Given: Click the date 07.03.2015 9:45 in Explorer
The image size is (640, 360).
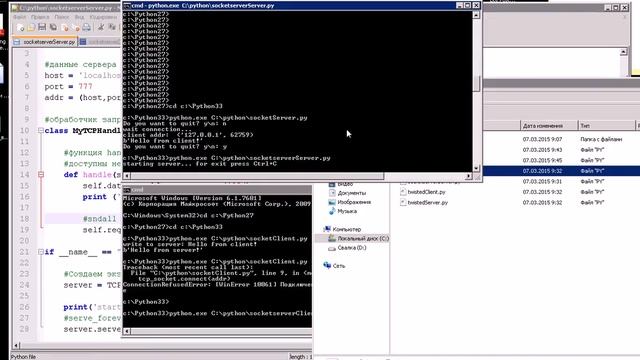Looking at the screenshot, I should pos(542,160).
